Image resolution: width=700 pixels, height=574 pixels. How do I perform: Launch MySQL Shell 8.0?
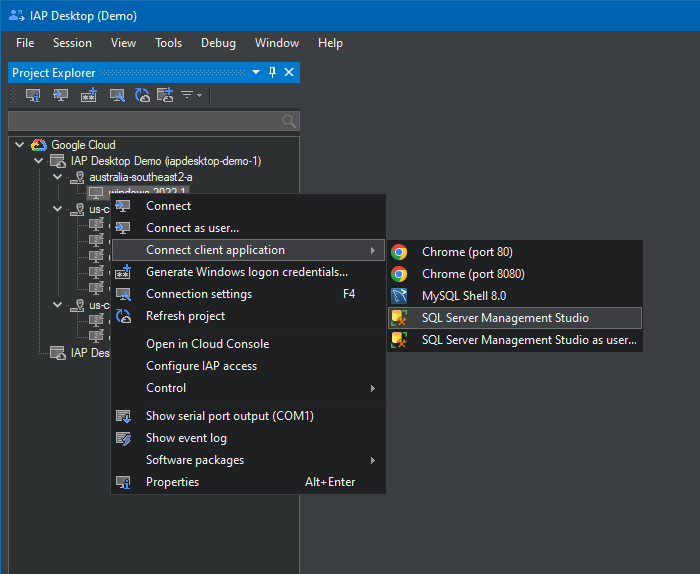click(515, 295)
